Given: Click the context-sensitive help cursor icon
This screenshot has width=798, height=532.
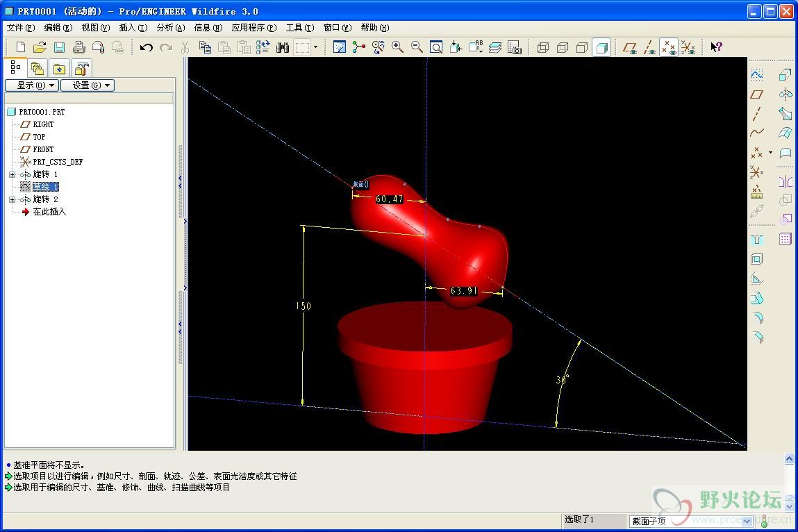Looking at the screenshot, I should pos(717,47).
